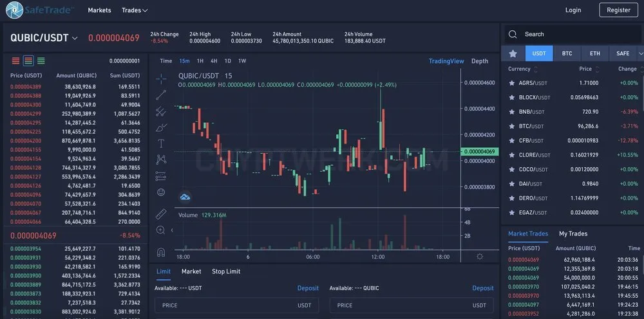Switch chart to Depth view

480,61
